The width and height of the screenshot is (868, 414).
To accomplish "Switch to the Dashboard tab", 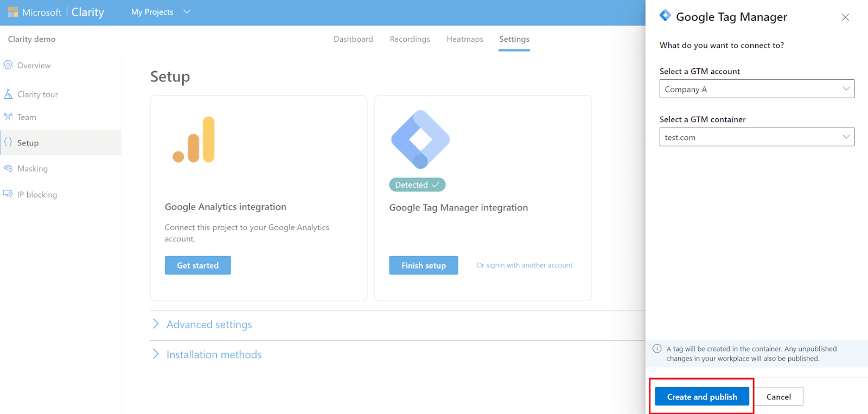I will click(353, 39).
